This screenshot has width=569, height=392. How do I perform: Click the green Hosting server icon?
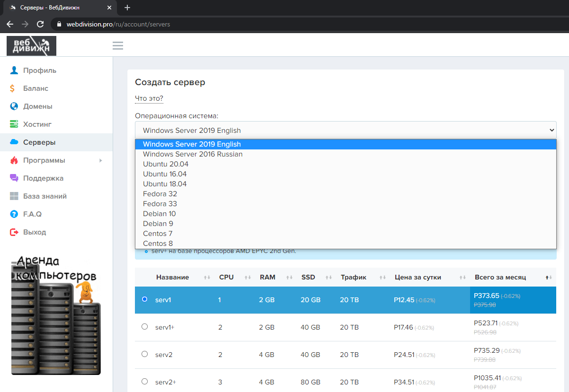(x=14, y=124)
